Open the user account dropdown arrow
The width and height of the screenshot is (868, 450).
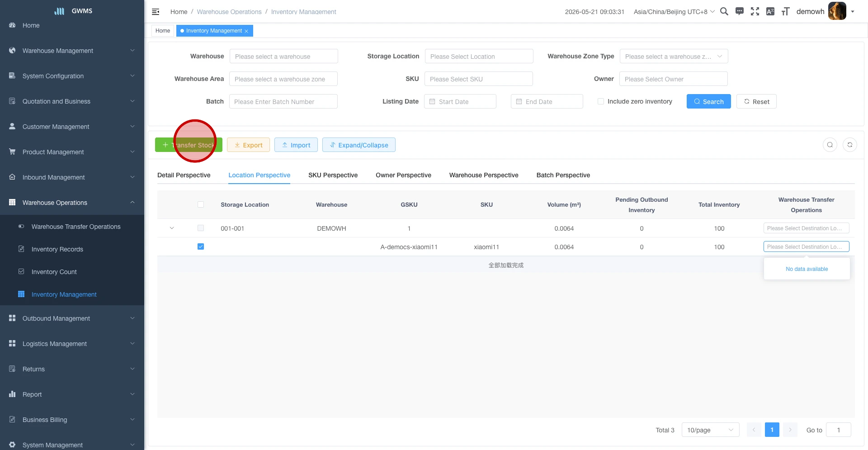(x=853, y=12)
